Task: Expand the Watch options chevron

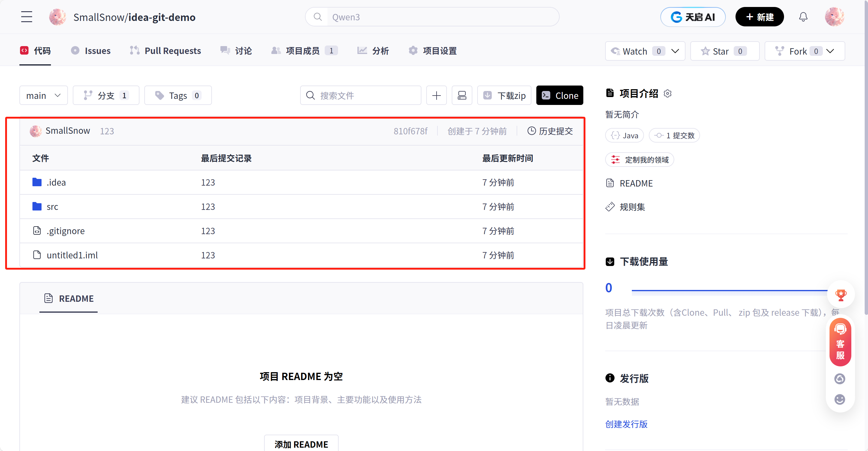Action: (x=675, y=51)
